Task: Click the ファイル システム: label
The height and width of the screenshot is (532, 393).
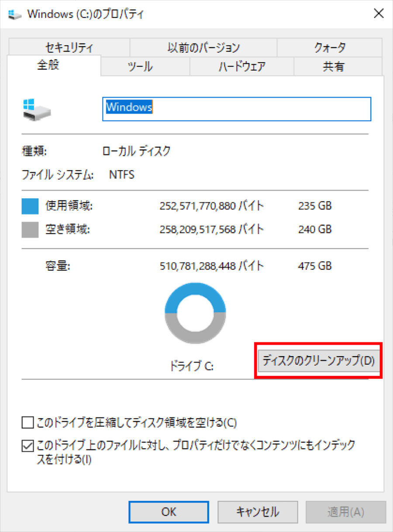Action: click(58, 175)
